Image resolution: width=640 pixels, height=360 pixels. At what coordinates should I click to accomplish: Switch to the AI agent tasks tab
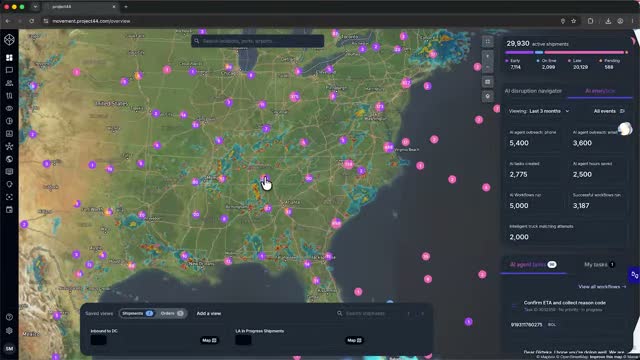(533, 264)
